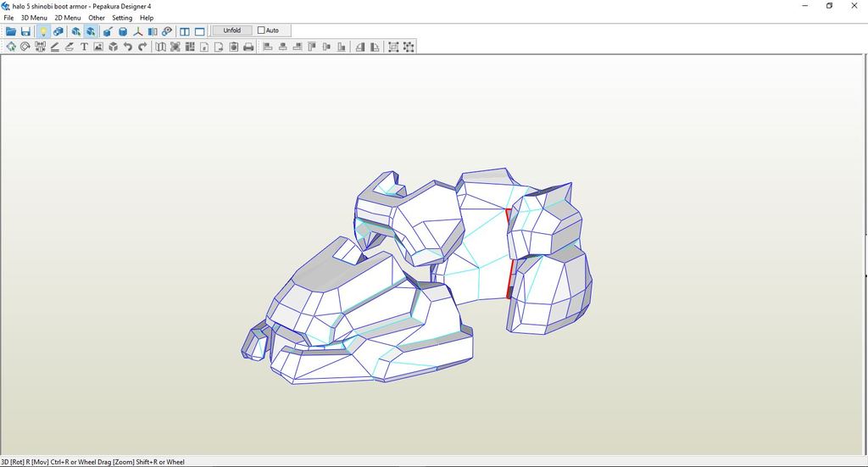Screen dimensions: 868x467
Task: Click the Open file folder icon
Action: [x=10, y=31]
